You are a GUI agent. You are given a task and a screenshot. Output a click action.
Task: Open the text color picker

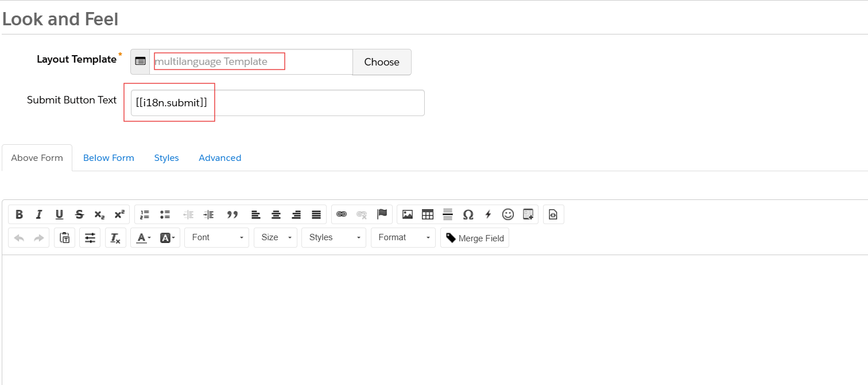coord(144,238)
